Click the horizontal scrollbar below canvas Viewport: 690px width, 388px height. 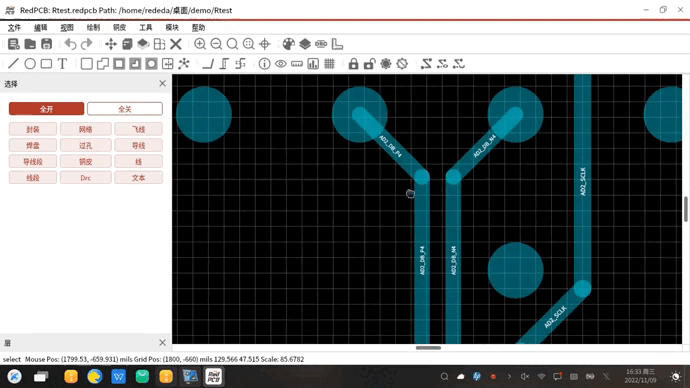[x=428, y=348]
